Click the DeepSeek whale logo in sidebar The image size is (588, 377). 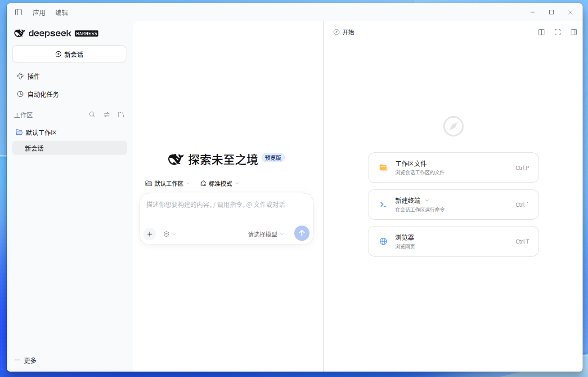[x=20, y=33]
